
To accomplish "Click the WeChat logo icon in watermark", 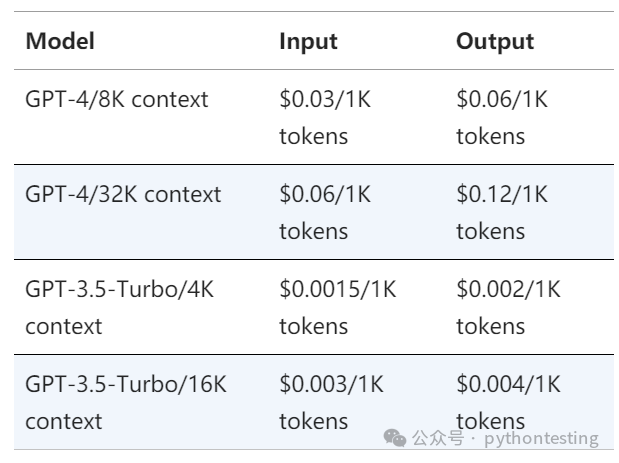I will click(394, 438).
